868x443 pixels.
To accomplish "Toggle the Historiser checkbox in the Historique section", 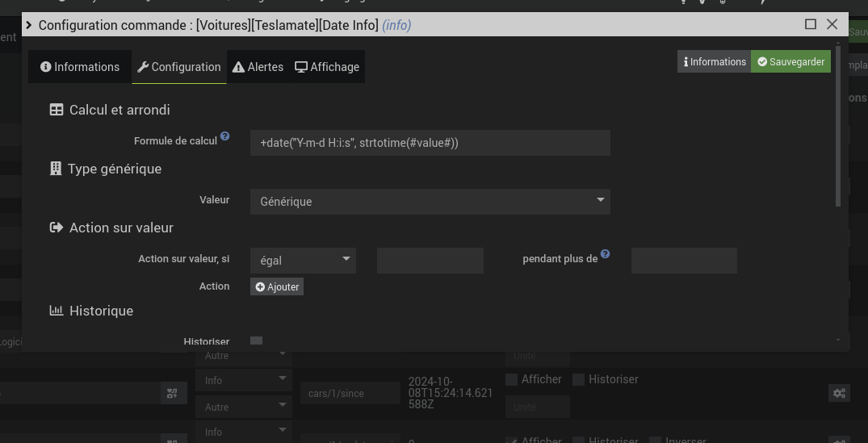I will pyautogui.click(x=257, y=341).
